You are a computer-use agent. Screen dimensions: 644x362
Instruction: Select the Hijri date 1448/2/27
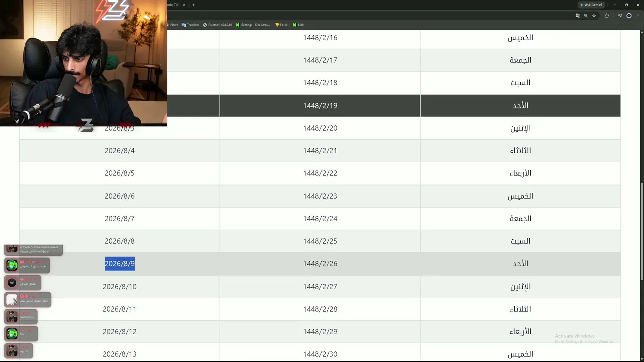(x=320, y=287)
